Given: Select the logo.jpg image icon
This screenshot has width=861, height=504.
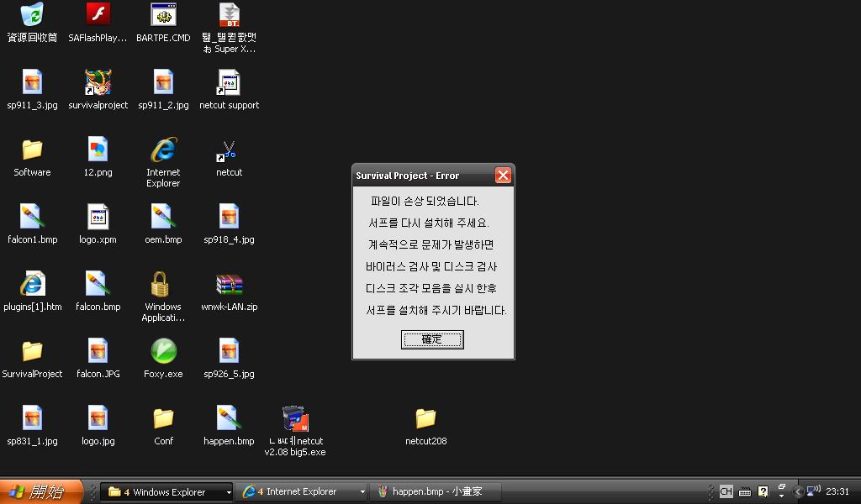Looking at the screenshot, I should click(x=98, y=417).
